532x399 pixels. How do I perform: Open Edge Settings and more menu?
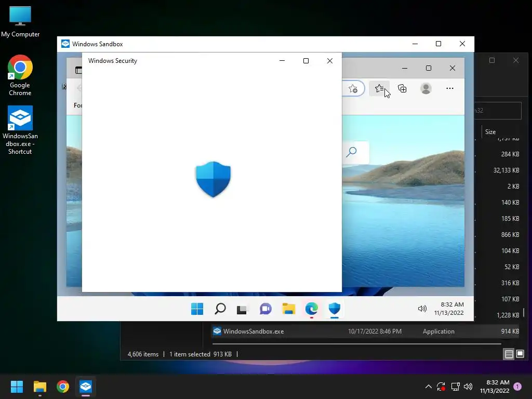click(450, 88)
